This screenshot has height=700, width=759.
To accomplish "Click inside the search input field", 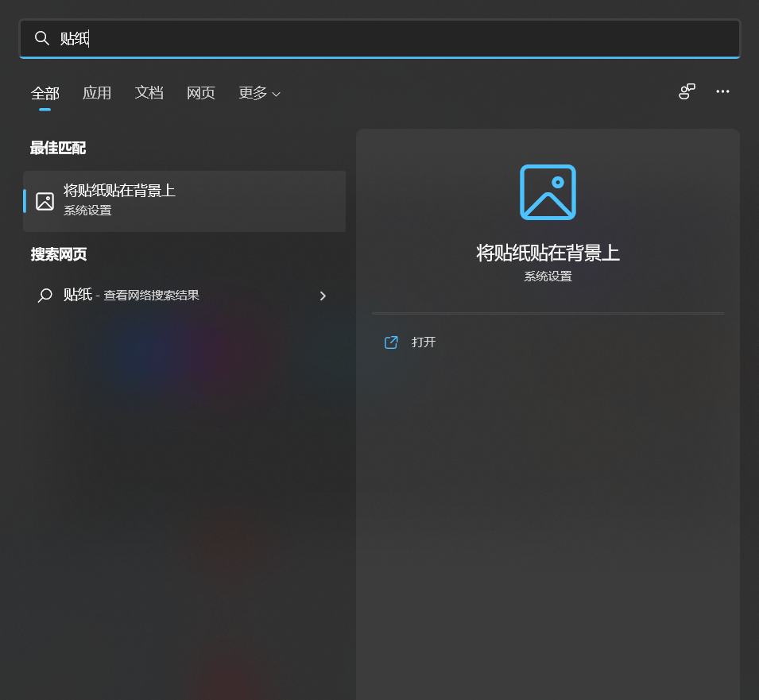I will click(x=318, y=38).
